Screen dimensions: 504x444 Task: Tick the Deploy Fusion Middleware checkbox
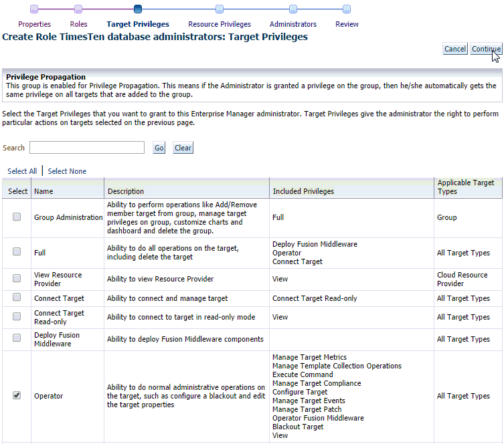(17, 338)
